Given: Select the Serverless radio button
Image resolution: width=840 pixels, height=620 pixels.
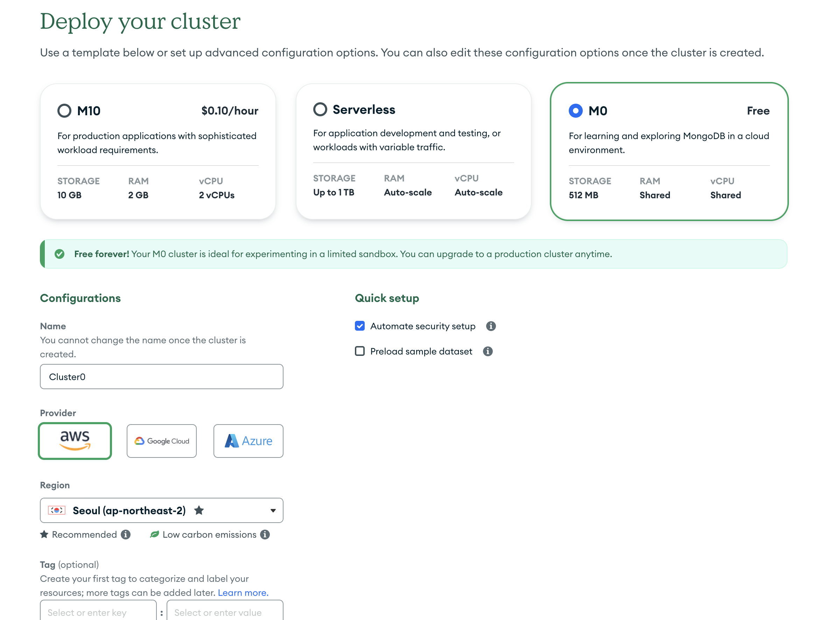Looking at the screenshot, I should 320,109.
